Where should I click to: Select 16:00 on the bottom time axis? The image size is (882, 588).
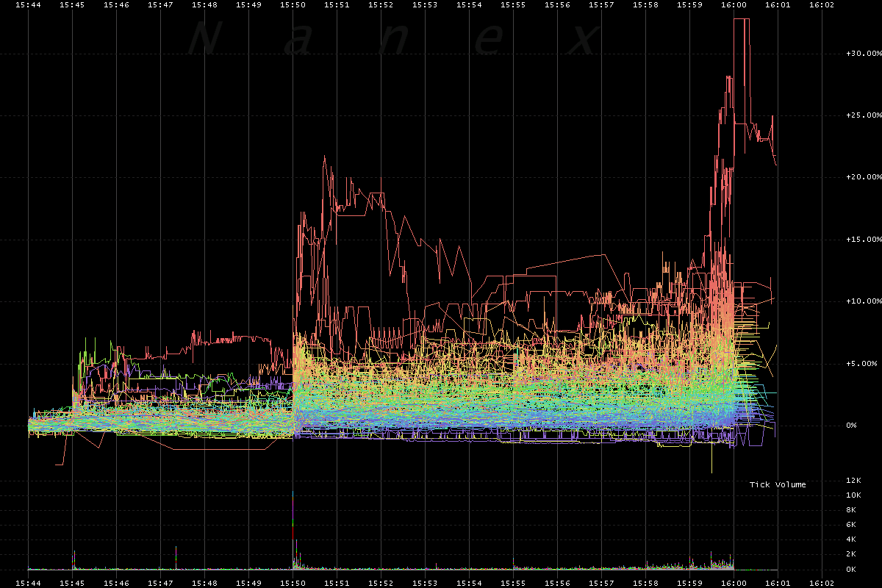[734, 583]
